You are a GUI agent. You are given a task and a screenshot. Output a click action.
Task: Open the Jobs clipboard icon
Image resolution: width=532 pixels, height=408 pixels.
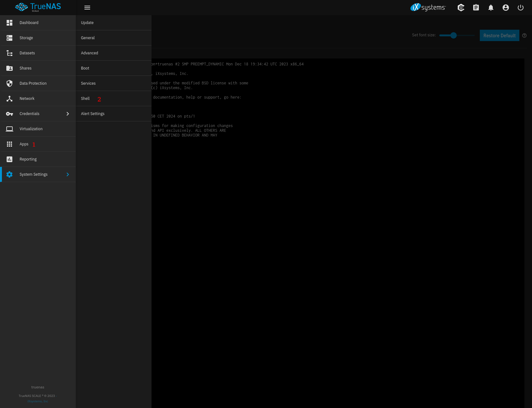tap(476, 8)
